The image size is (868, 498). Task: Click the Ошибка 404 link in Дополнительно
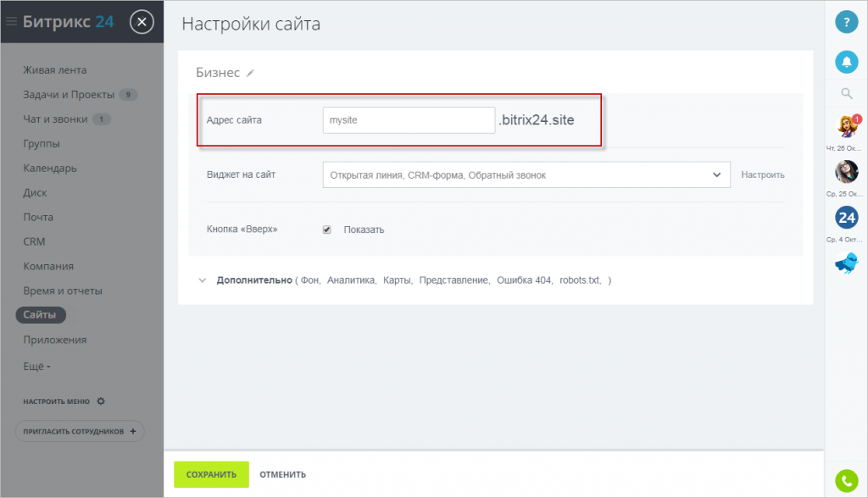click(525, 280)
